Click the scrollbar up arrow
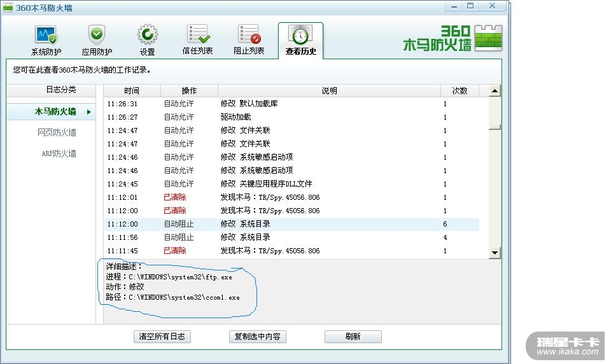 point(495,91)
